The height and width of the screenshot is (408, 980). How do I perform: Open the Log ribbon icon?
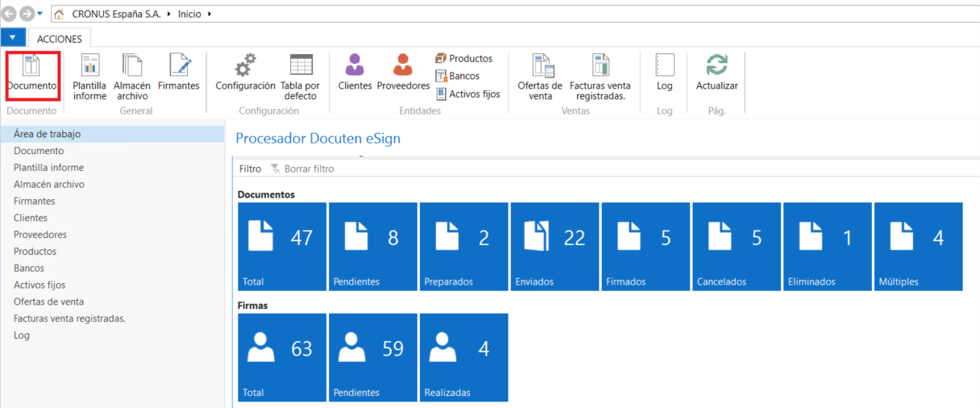pyautogui.click(x=665, y=73)
